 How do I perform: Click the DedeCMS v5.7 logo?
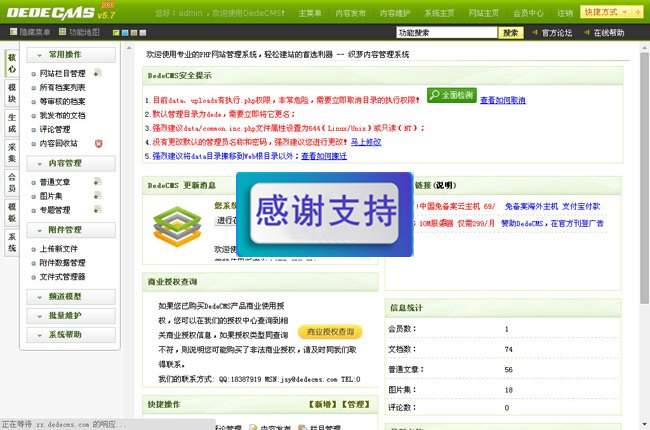61,12
